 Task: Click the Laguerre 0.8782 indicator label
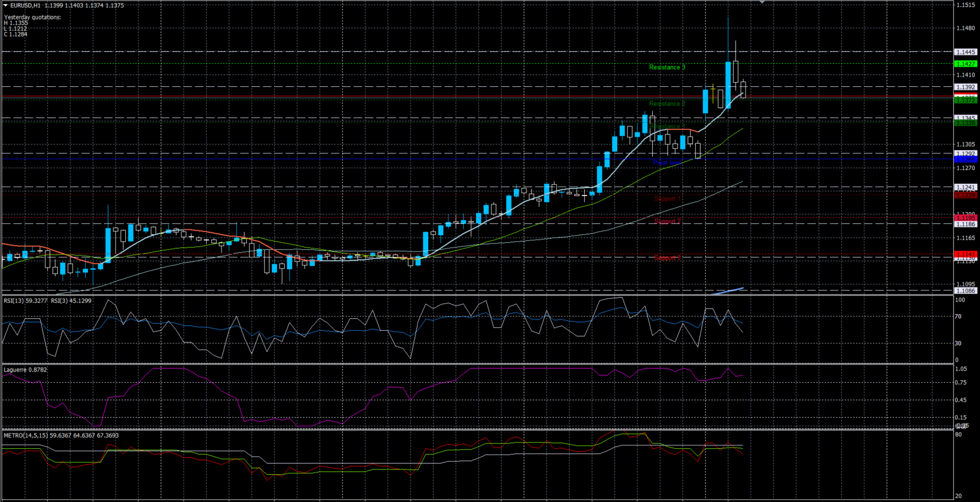[x=25, y=370]
